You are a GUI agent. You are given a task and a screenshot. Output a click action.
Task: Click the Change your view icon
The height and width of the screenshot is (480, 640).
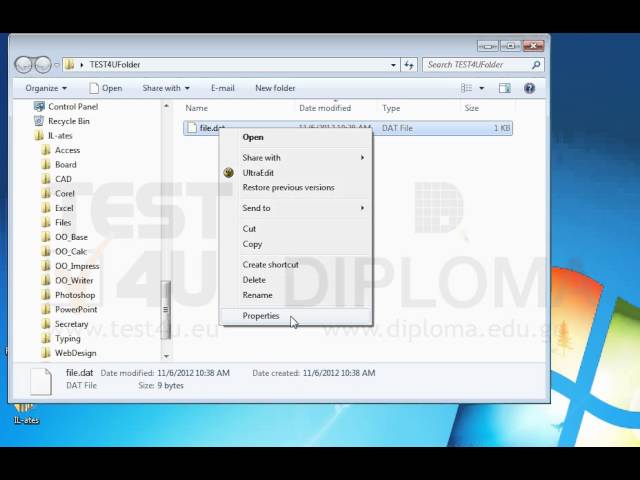pyautogui.click(x=466, y=88)
